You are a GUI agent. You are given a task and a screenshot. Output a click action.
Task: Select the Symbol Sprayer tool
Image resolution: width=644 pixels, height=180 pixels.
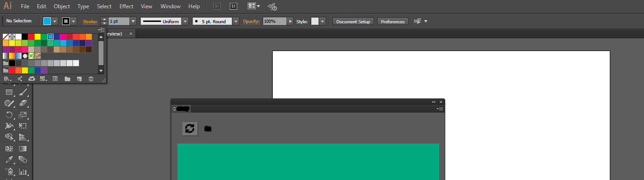[9, 172]
